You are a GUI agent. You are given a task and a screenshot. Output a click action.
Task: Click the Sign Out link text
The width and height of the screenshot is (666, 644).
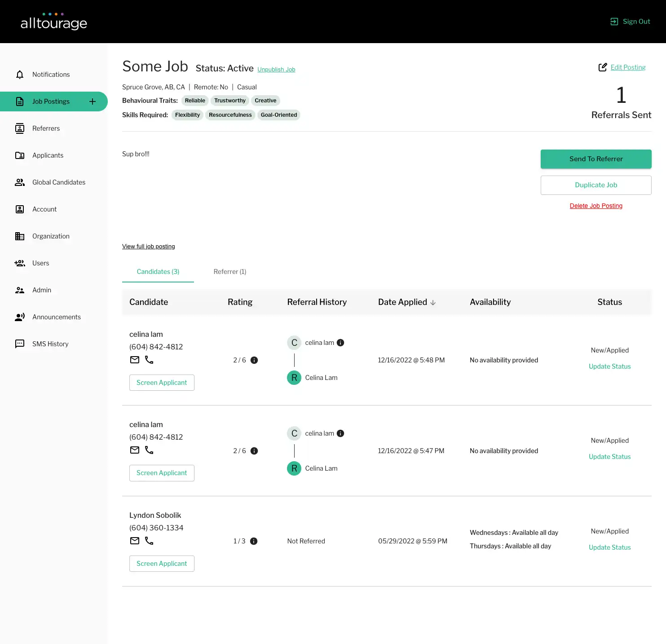click(x=636, y=22)
